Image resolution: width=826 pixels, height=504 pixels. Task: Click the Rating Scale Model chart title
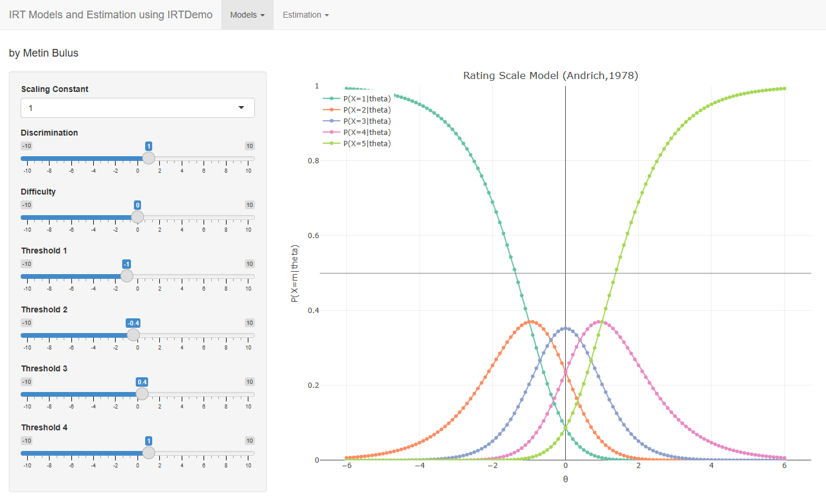550,75
